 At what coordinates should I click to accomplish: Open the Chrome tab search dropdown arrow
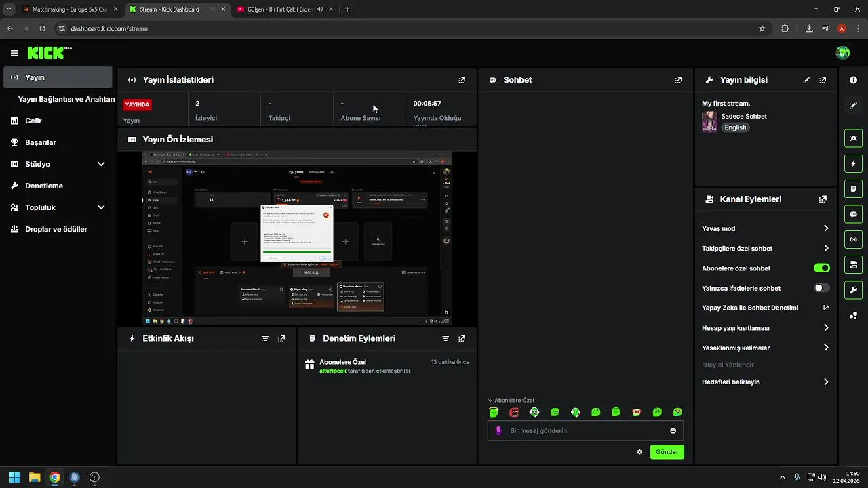pos(9,9)
